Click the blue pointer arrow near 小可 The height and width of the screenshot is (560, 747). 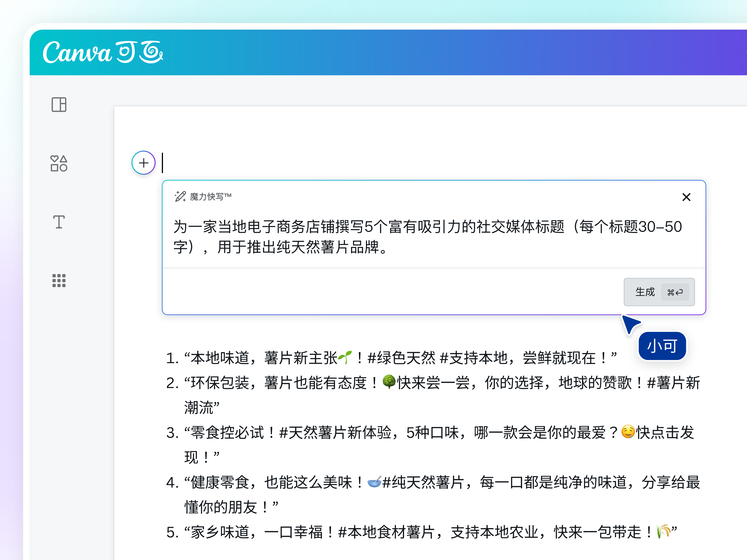[631, 324]
